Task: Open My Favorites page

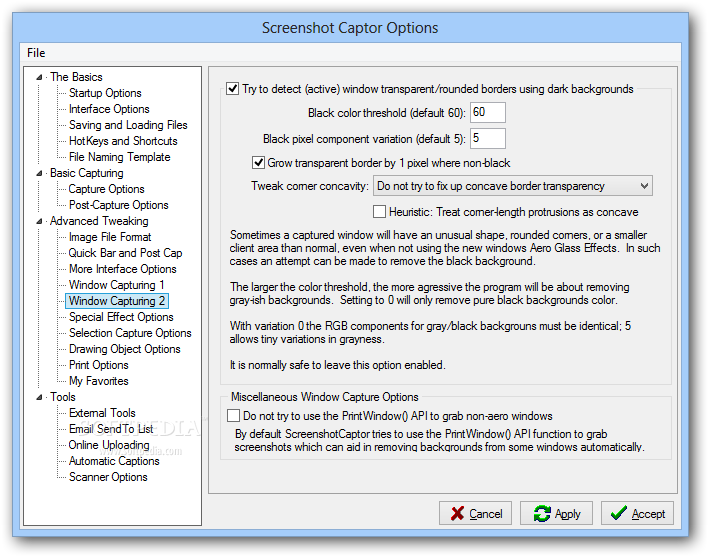Action: click(x=99, y=381)
